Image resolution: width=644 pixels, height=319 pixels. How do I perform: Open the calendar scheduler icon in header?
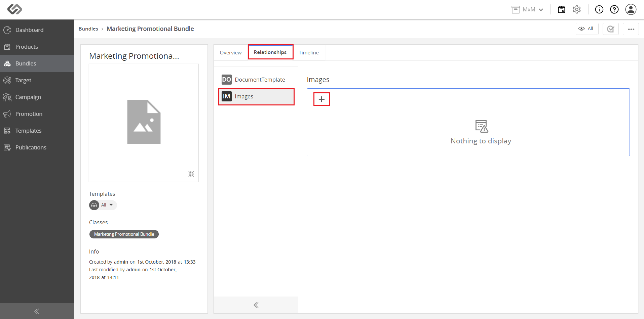562,9
